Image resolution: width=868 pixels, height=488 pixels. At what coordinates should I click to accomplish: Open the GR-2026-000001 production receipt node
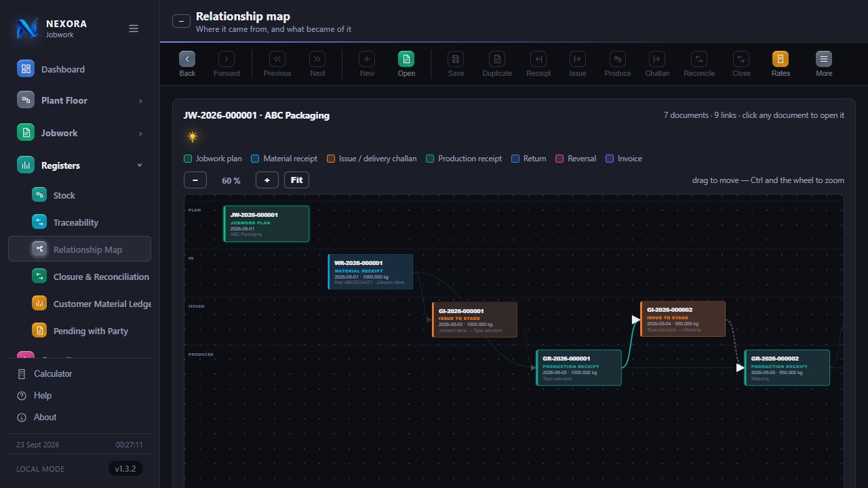tap(578, 368)
